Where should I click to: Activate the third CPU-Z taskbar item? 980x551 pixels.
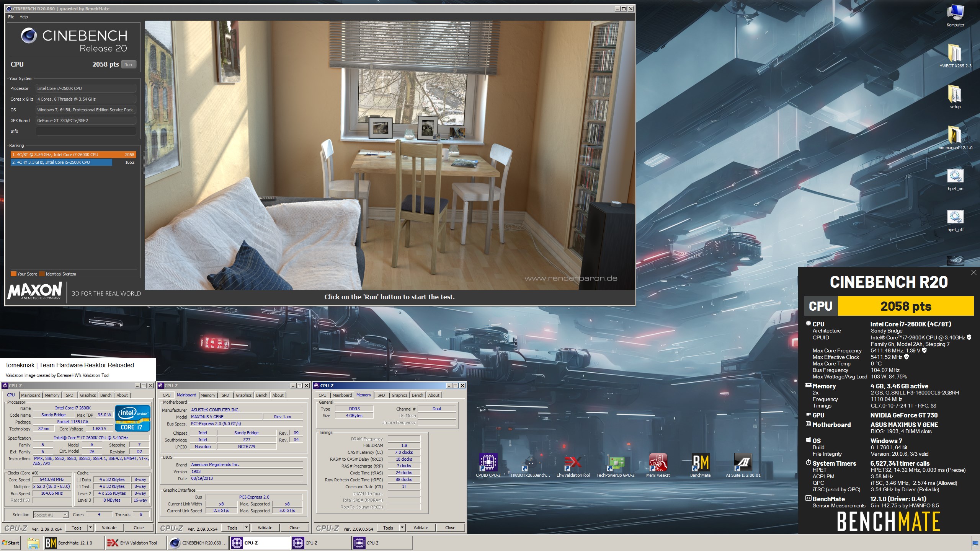382,543
